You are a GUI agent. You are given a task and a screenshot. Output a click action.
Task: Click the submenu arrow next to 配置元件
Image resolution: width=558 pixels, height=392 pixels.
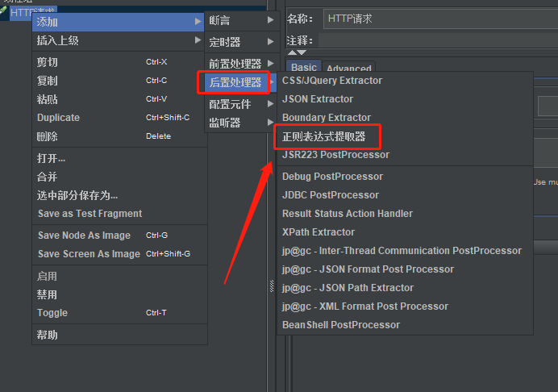(x=271, y=103)
